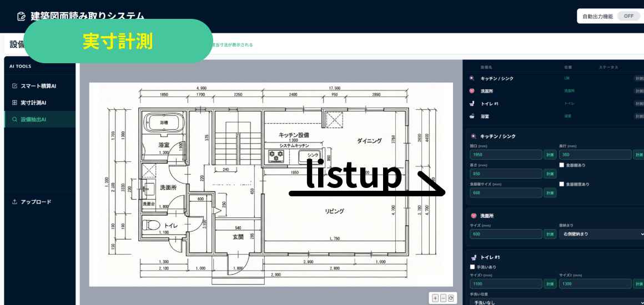This screenshot has height=305, width=644.
Task: Click the zoom out minus icon
Action: point(443,298)
